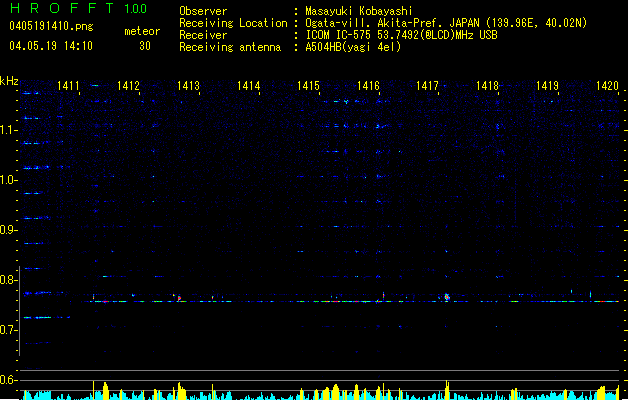629x400 pixels.
Task: Click the 1415 time marker
Action: (308, 86)
